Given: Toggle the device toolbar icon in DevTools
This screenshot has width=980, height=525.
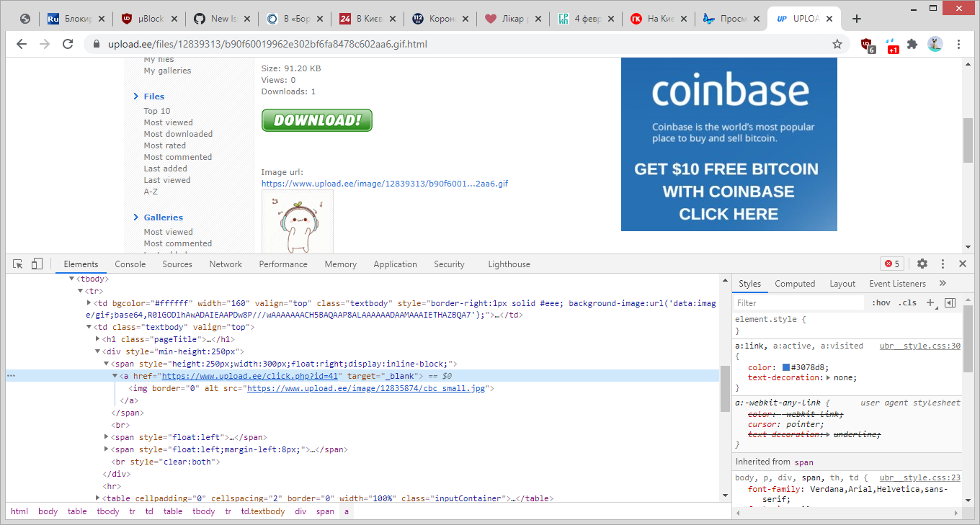Looking at the screenshot, I should click(x=37, y=264).
